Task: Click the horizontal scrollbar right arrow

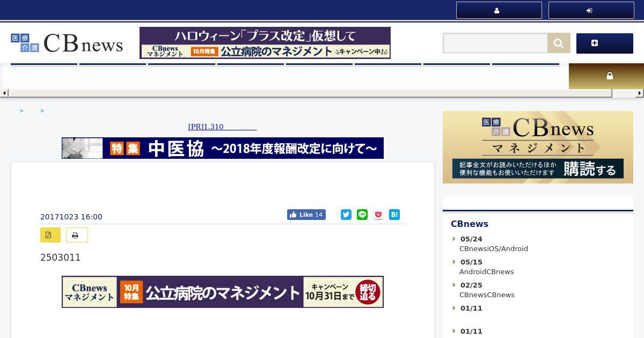Action: [640, 93]
